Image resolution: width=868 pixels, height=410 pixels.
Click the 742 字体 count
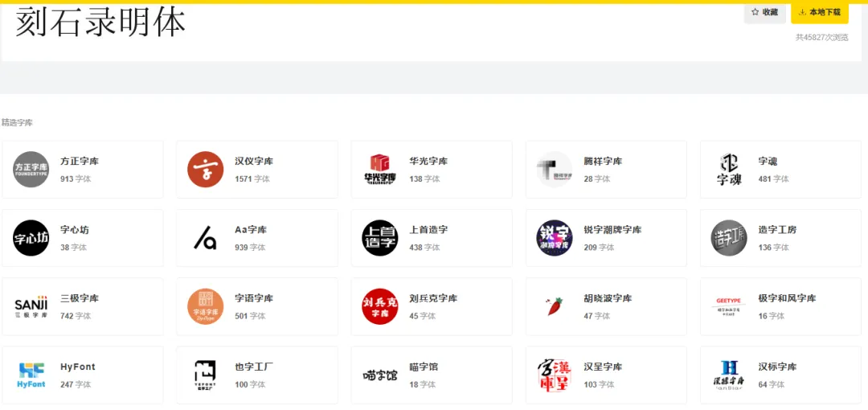click(76, 316)
